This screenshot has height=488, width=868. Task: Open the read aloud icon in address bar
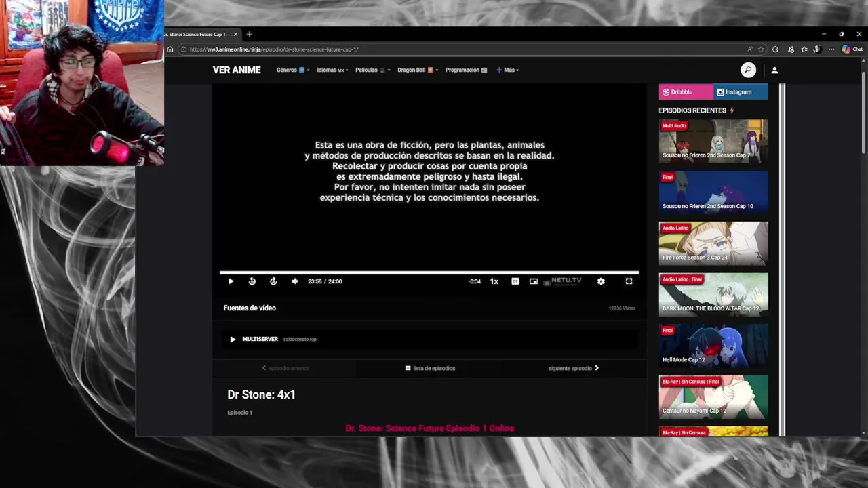(x=750, y=49)
